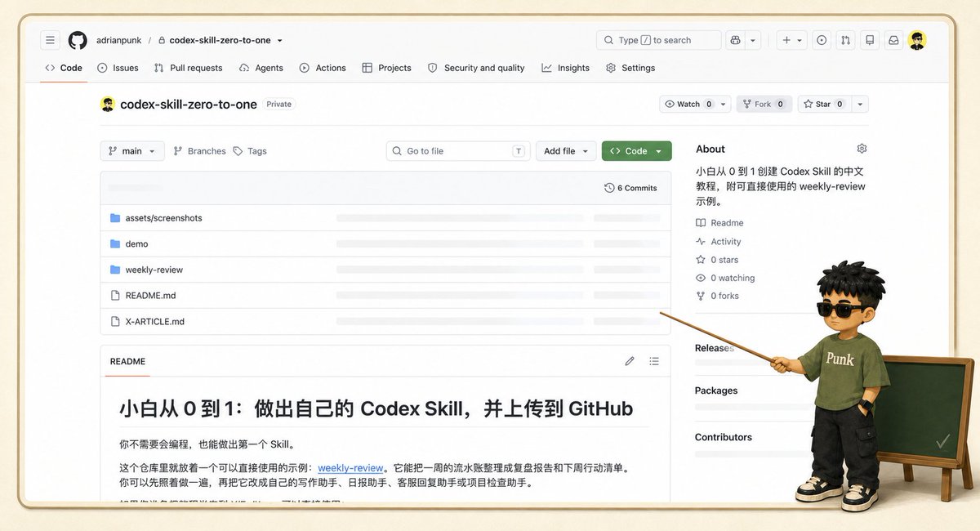Click the GitHub logo
The width and height of the screenshot is (980, 531).
78,40
